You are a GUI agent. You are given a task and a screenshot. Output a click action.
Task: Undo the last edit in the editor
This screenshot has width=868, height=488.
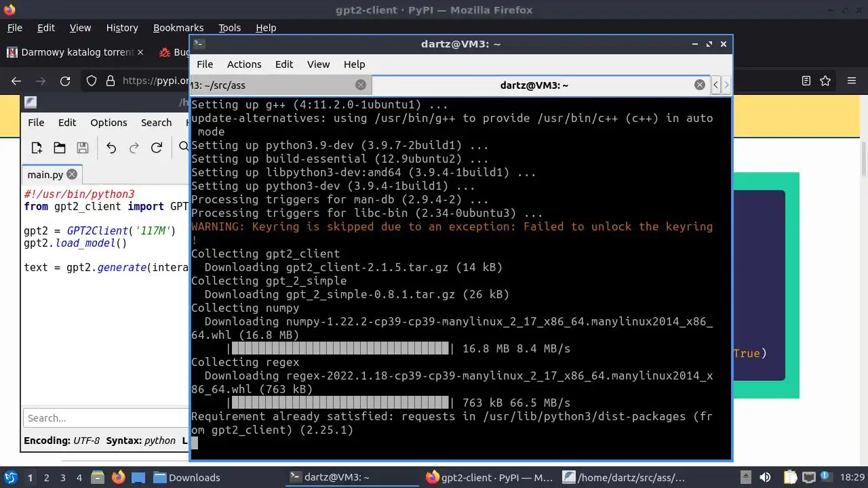click(111, 147)
